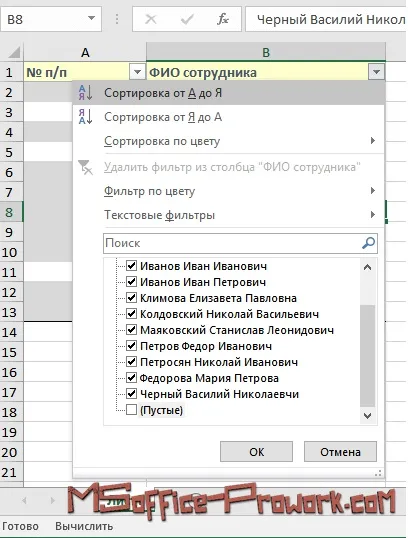This screenshot has height=538, width=408.
Task: Expand the Name Box dropdown arrow
Action: [x=91, y=18]
